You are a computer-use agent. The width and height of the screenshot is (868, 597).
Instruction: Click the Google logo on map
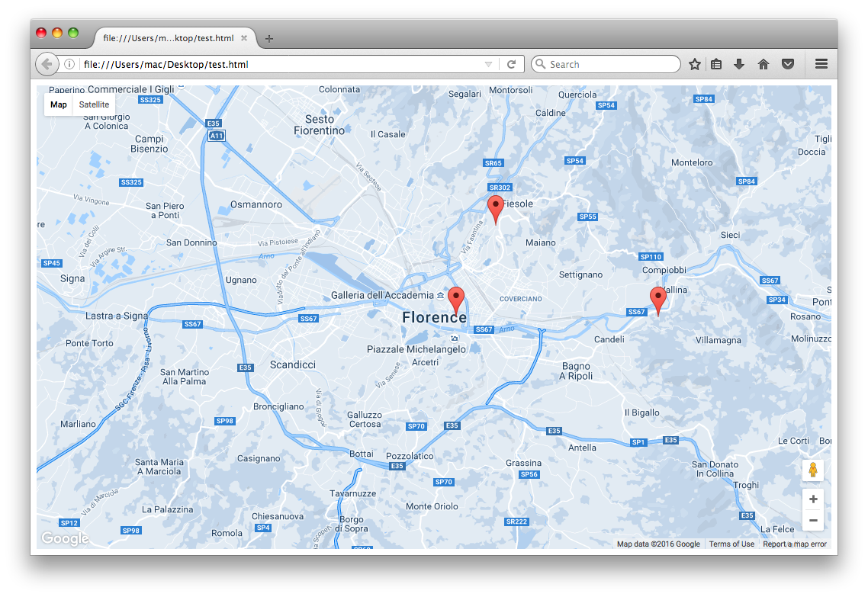point(65,538)
